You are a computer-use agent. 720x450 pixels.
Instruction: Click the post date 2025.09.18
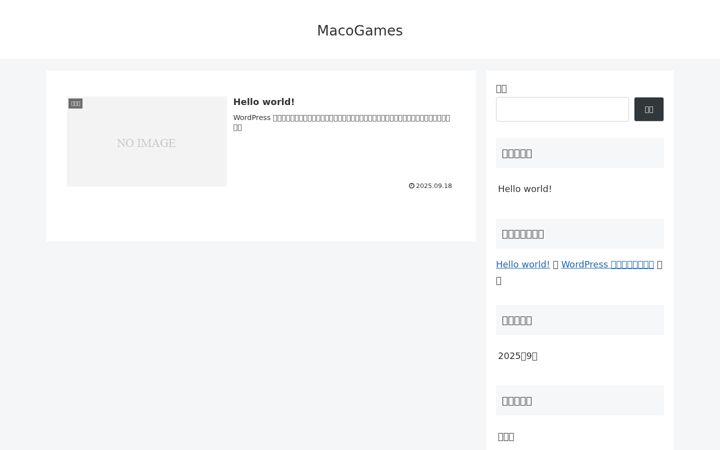[433, 186]
